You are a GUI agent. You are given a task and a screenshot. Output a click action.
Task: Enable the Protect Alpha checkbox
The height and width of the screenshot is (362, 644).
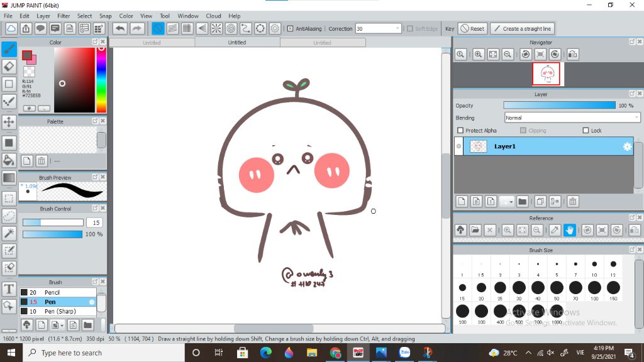(460, 131)
